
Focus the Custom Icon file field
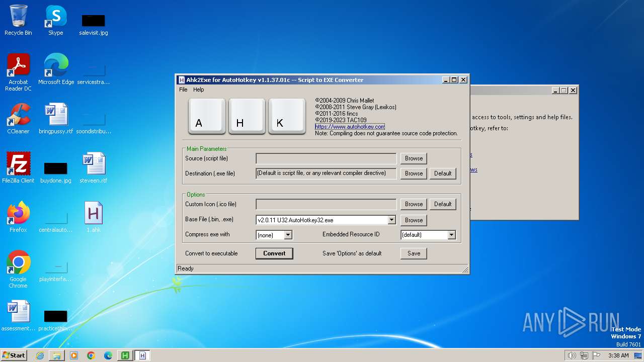326,204
